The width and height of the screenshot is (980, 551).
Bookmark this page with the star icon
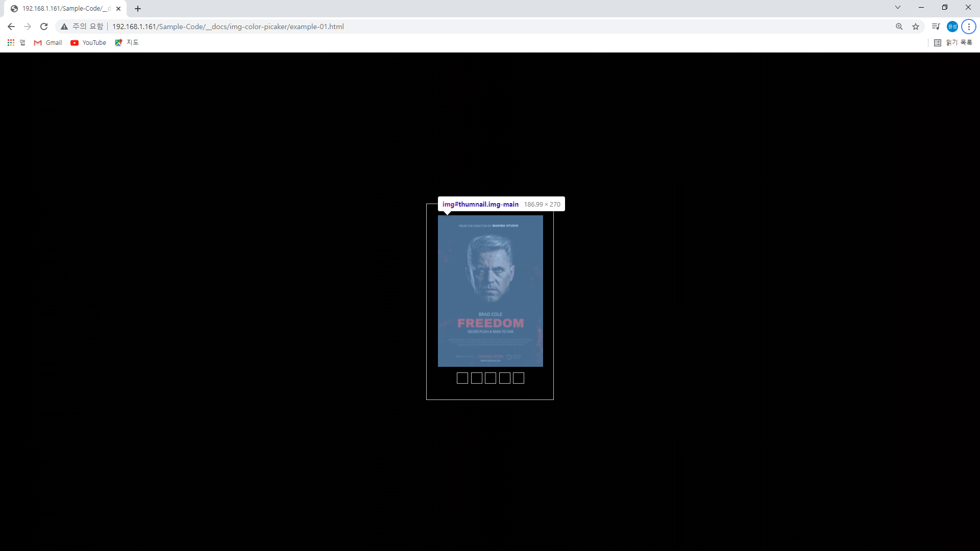916,27
